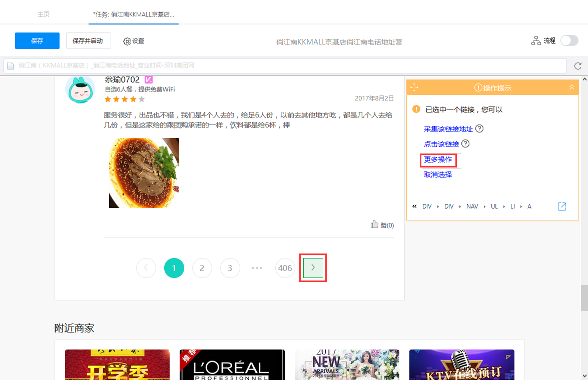The height and width of the screenshot is (383, 588).
Task: Click the vertical scrollbar thumb
Action: pyautogui.click(x=584, y=298)
